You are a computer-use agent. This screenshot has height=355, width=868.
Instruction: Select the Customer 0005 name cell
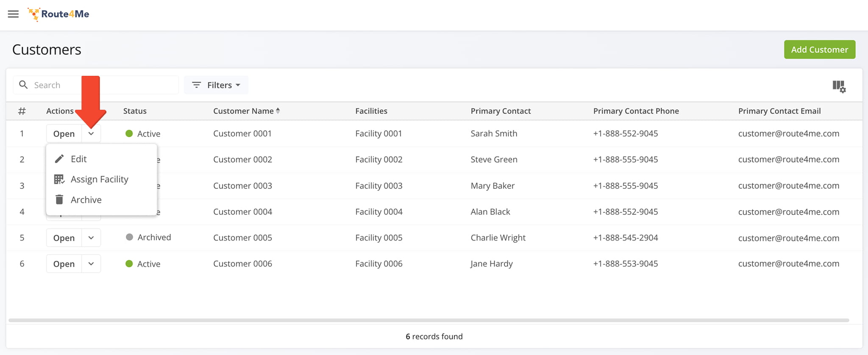[x=242, y=238]
